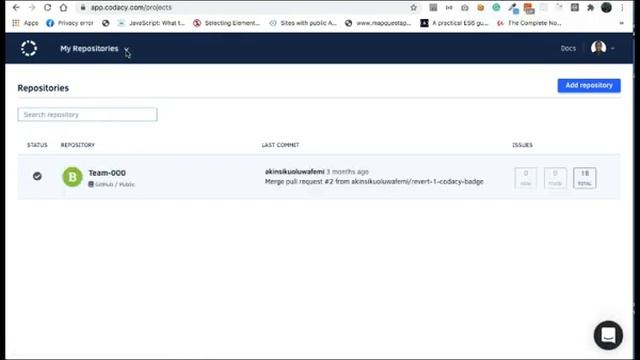
Task: Click the camera extension icon
Action: tap(464, 7)
